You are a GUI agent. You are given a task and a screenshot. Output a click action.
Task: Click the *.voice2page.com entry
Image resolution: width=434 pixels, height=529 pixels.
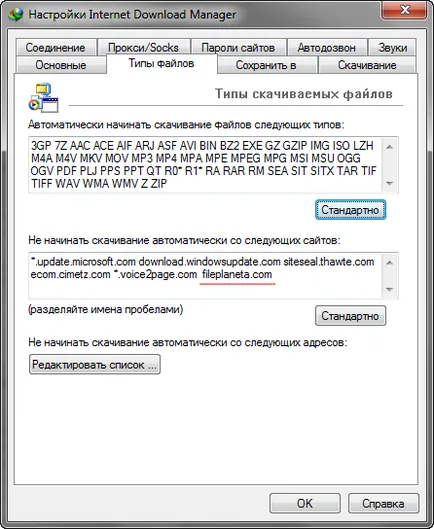pos(155,274)
